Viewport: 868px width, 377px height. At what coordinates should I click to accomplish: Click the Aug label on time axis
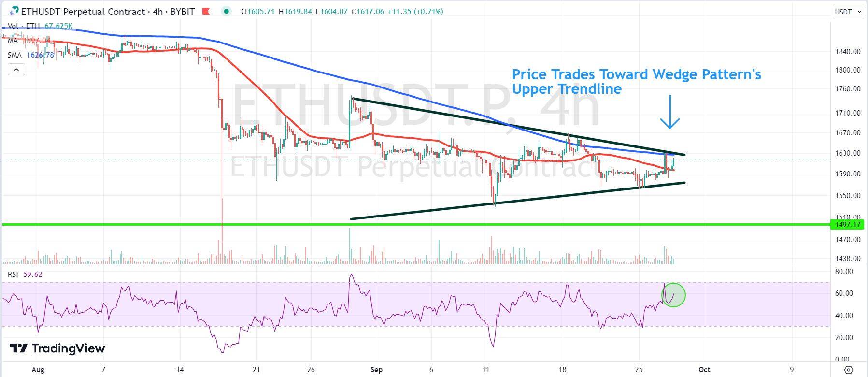[38, 370]
